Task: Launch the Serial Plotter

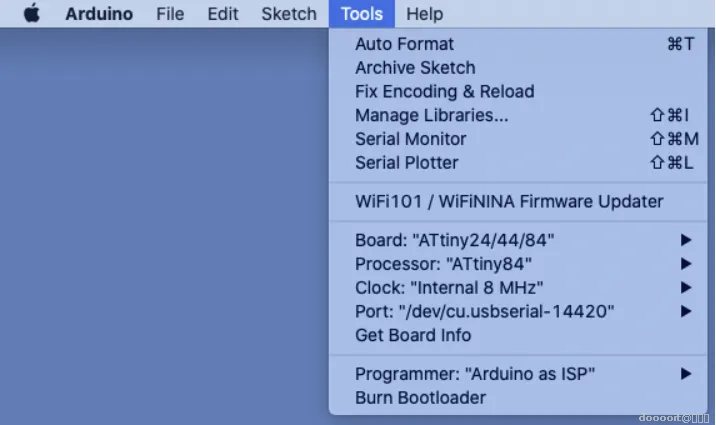Action: point(518,163)
